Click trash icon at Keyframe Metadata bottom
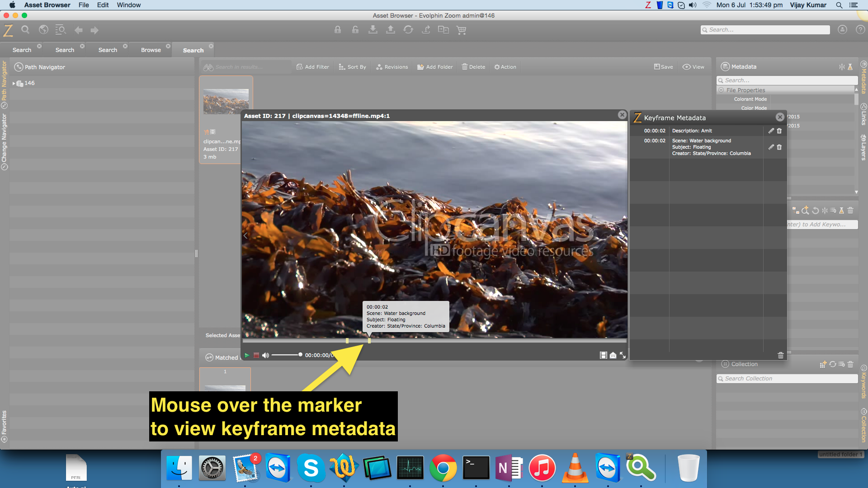 pyautogui.click(x=781, y=356)
